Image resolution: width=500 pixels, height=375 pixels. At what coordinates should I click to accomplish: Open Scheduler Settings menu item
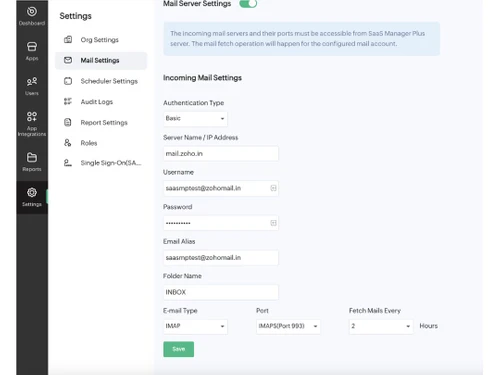(101, 81)
